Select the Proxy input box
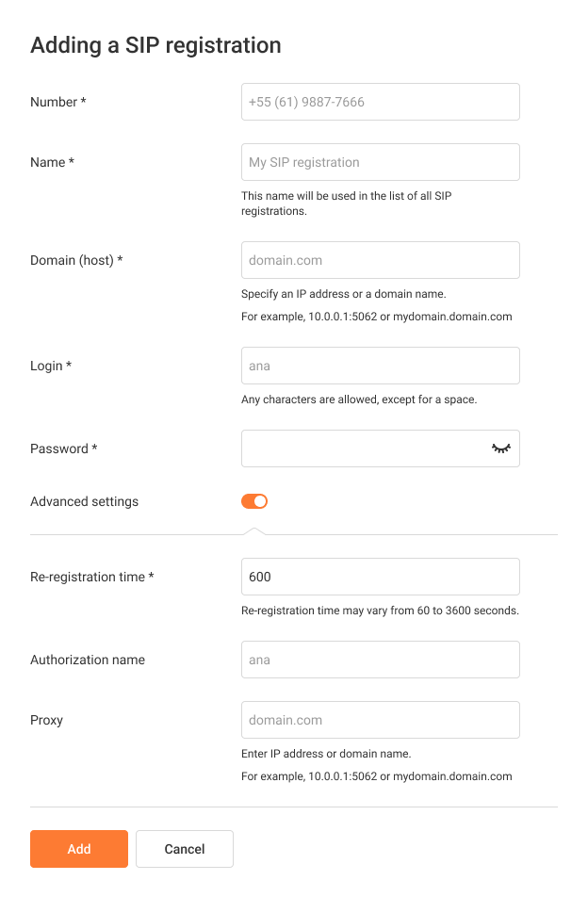The image size is (588, 913). (380, 720)
